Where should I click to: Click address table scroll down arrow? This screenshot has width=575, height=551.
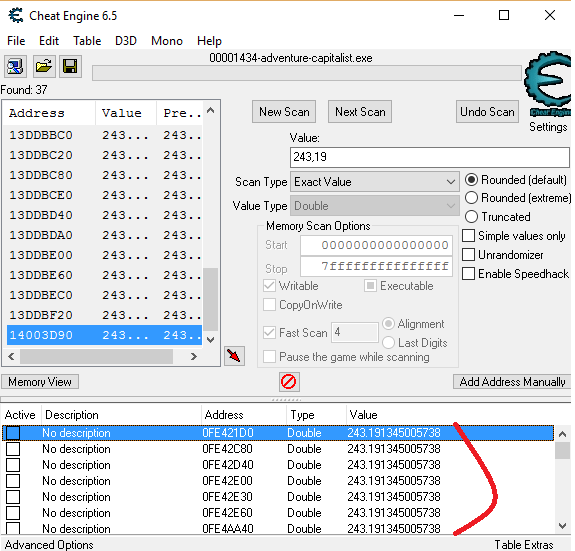pos(562,526)
